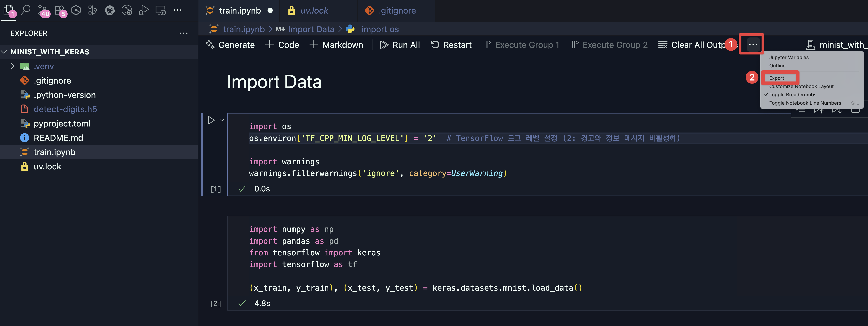Select the minist_with kernel picker
The height and width of the screenshot is (326, 868).
click(836, 45)
